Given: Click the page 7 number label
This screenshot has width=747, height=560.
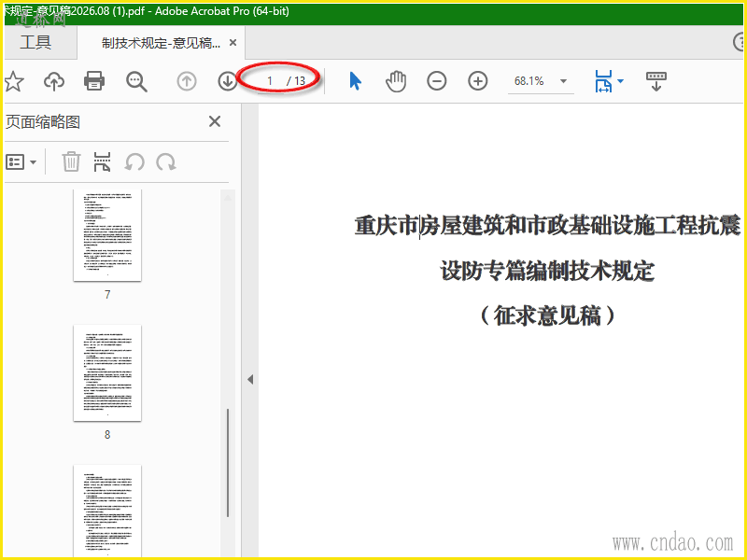Looking at the screenshot, I should click(x=107, y=295).
